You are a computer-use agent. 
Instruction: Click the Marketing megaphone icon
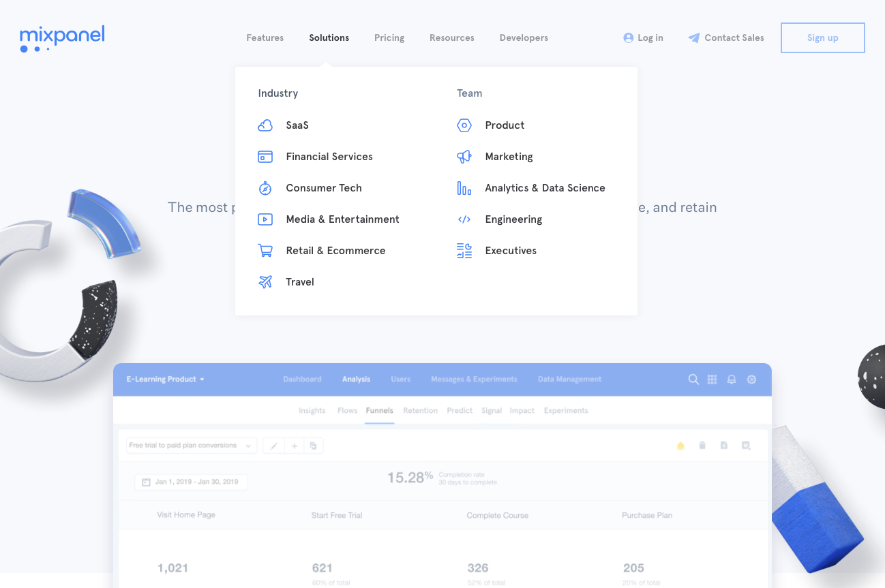pyautogui.click(x=464, y=157)
